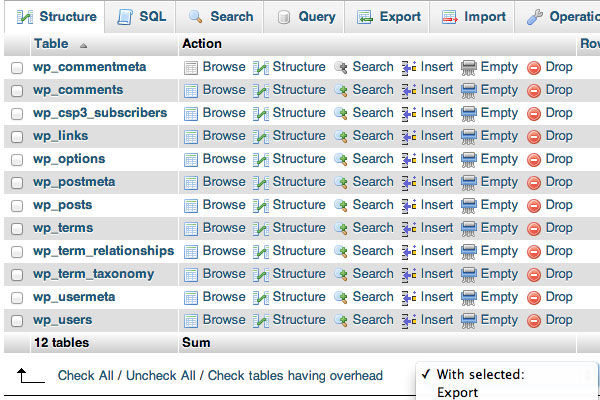Click the Search icon for wp_usermeta
The height and width of the screenshot is (400, 600).
coord(341,298)
